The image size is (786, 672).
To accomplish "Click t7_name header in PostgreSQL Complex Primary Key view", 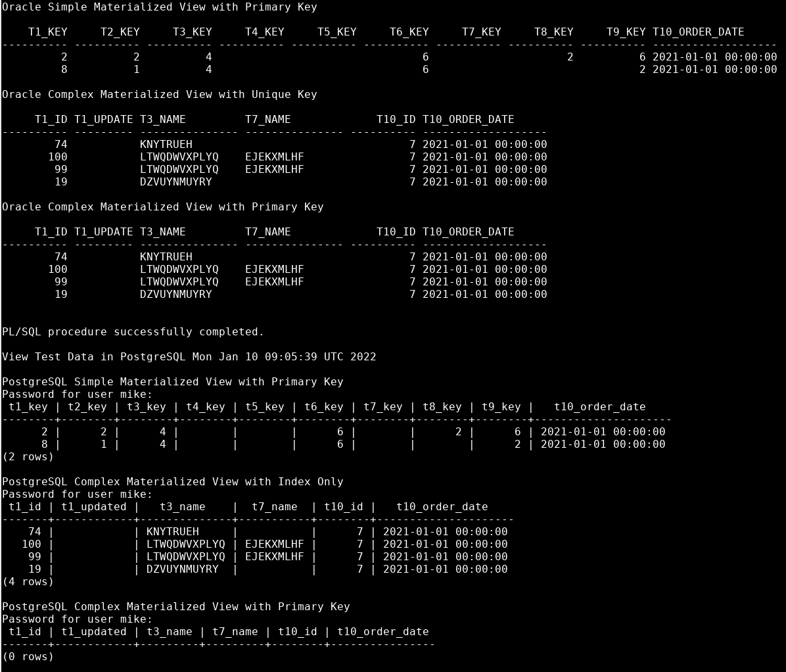I will click(x=235, y=632).
